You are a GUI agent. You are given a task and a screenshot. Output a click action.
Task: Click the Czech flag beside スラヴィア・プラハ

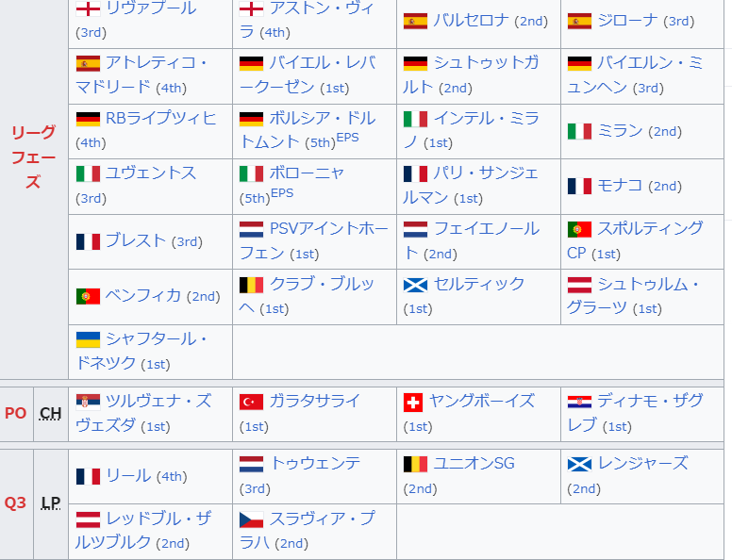click(x=252, y=519)
